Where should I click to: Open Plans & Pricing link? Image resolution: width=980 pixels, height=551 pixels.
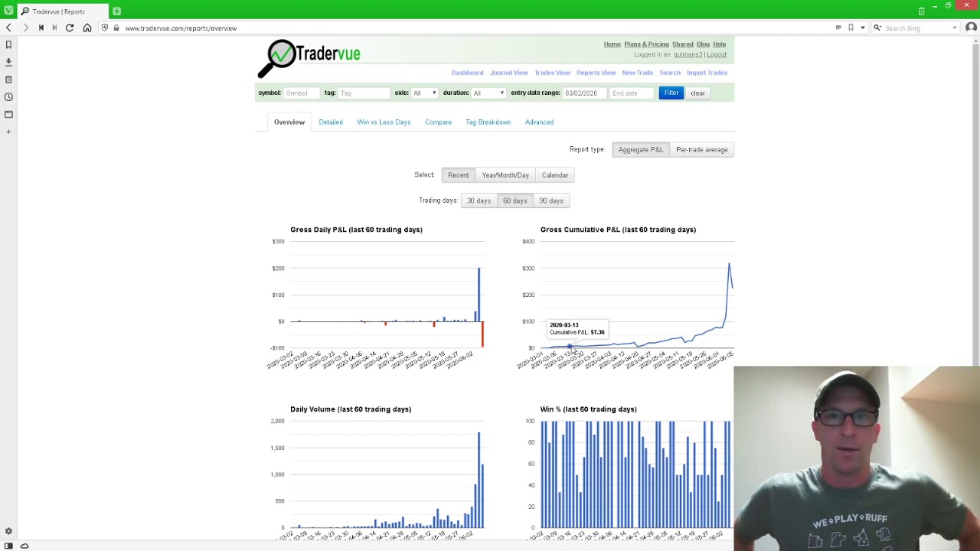click(x=646, y=44)
